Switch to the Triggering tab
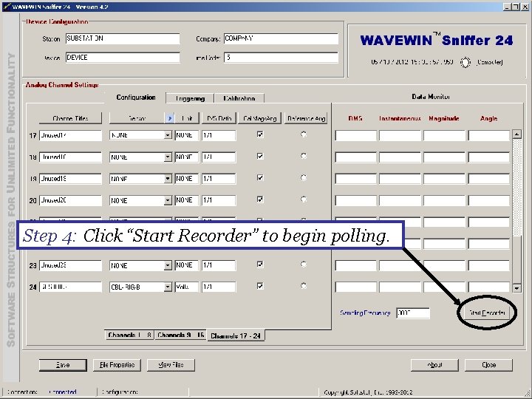The width and height of the screenshot is (532, 399). 190,98
